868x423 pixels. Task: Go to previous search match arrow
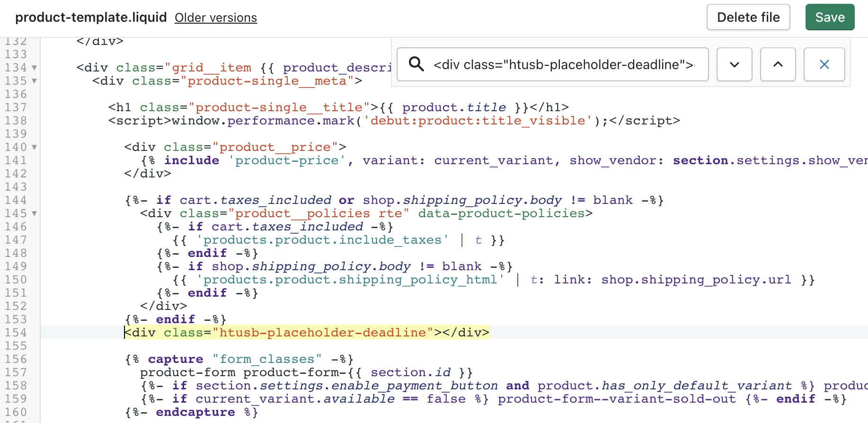click(778, 64)
